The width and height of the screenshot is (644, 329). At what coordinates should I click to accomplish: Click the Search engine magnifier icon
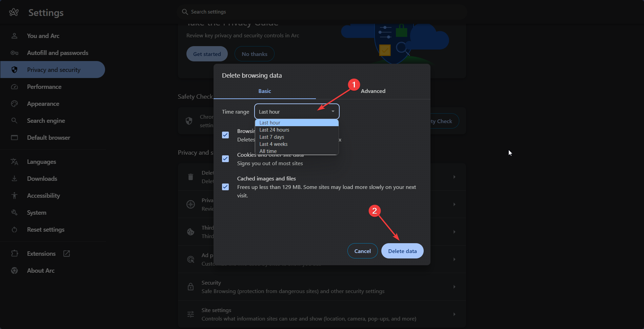point(14,121)
